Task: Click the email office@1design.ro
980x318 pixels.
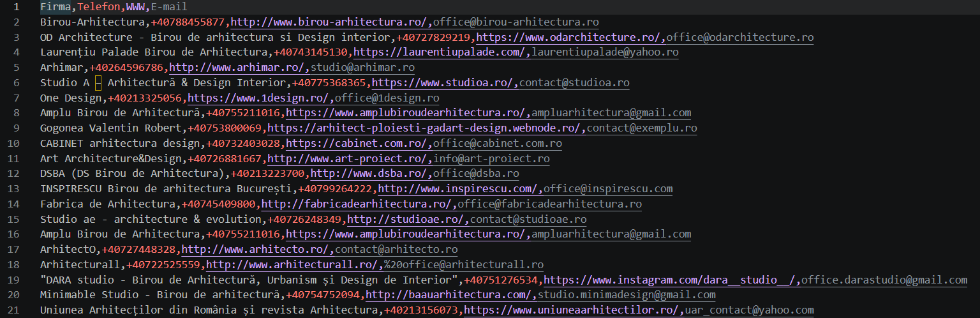Action: tap(387, 98)
